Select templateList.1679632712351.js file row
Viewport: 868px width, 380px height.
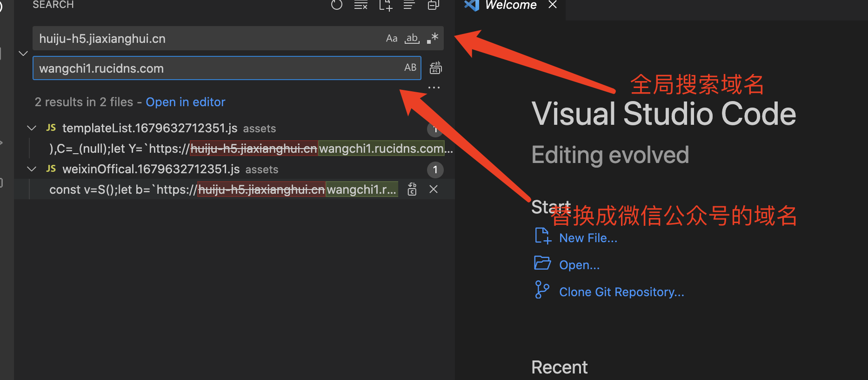(x=234, y=128)
